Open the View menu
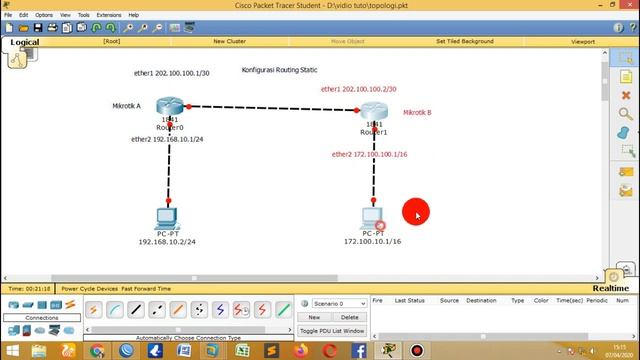640x360 pixels. (x=65, y=15)
